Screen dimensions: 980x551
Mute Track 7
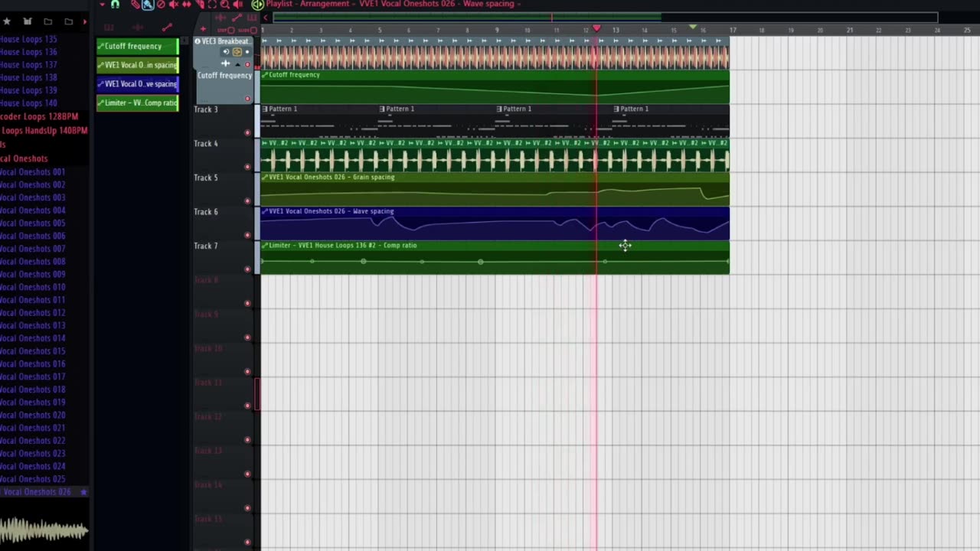click(247, 269)
